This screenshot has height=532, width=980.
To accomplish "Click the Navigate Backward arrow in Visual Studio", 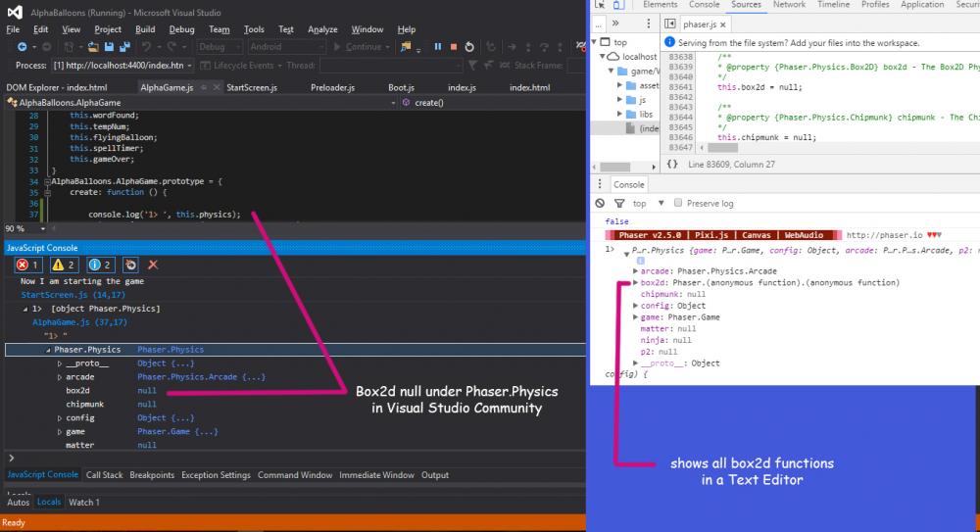I will [x=22, y=47].
